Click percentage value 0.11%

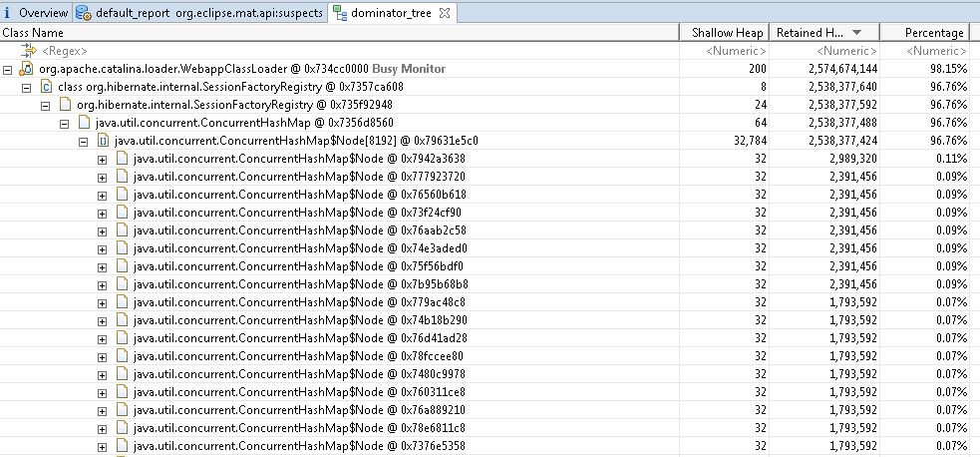point(952,160)
